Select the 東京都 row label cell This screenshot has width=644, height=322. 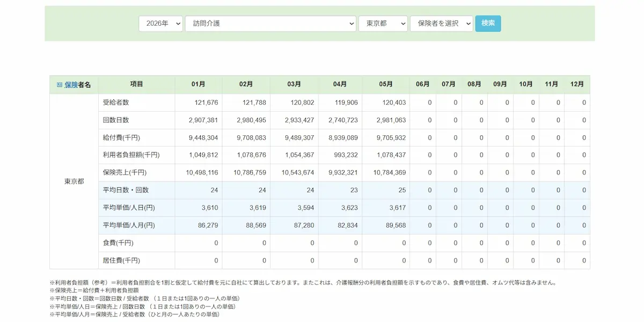coord(74,181)
